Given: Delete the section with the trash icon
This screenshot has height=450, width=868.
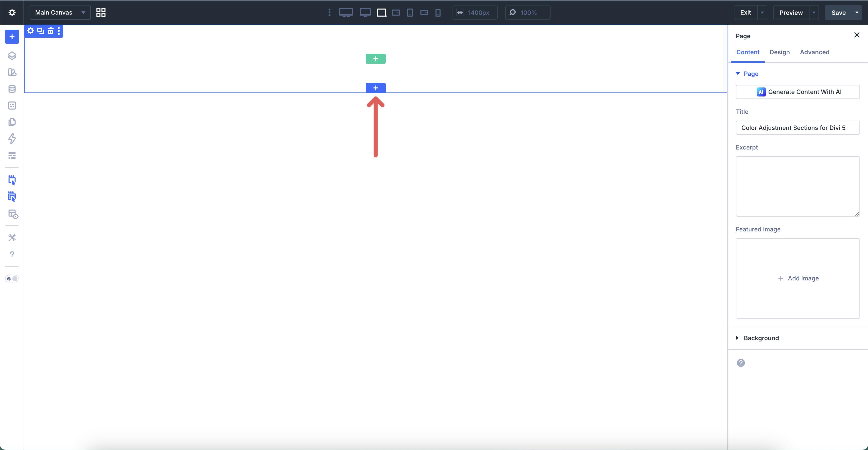Looking at the screenshot, I should pyautogui.click(x=50, y=31).
